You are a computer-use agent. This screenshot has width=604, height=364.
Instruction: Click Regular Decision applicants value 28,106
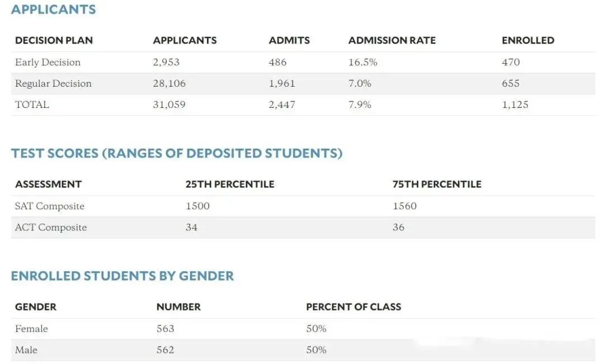169,83
